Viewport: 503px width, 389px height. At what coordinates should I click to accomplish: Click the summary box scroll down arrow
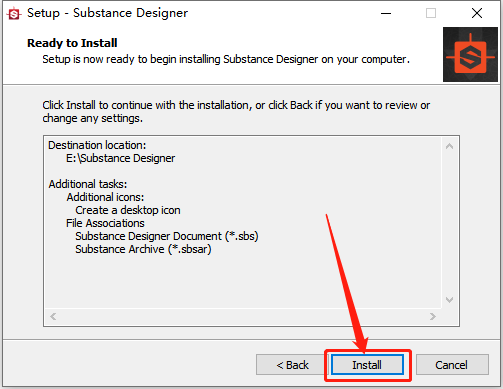tap(449, 300)
